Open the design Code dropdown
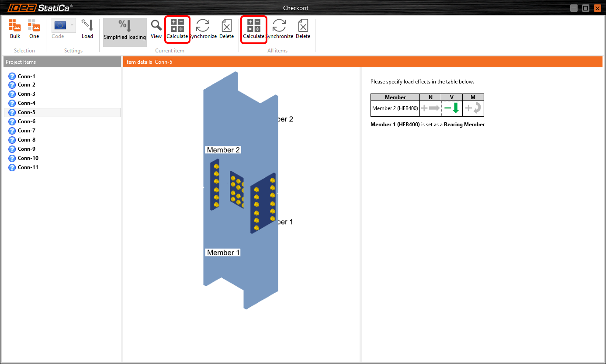Image resolution: width=606 pixels, height=364 pixels. coord(63,26)
